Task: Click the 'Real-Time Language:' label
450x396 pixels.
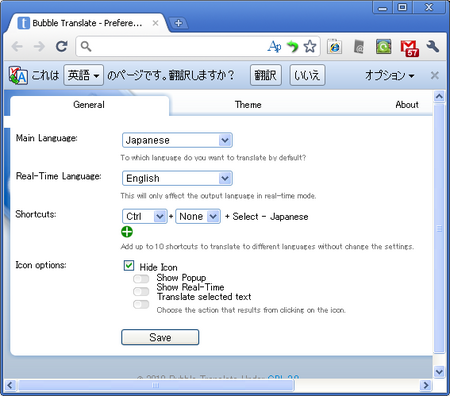Action: click(59, 176)
